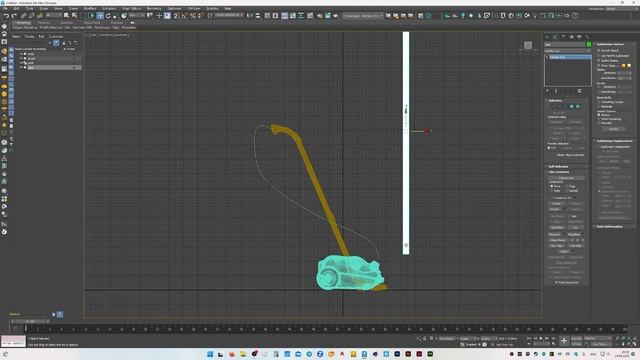Click the QuickSlice button
This screenshot has width=640, height=360.
(x=556, y=227)
